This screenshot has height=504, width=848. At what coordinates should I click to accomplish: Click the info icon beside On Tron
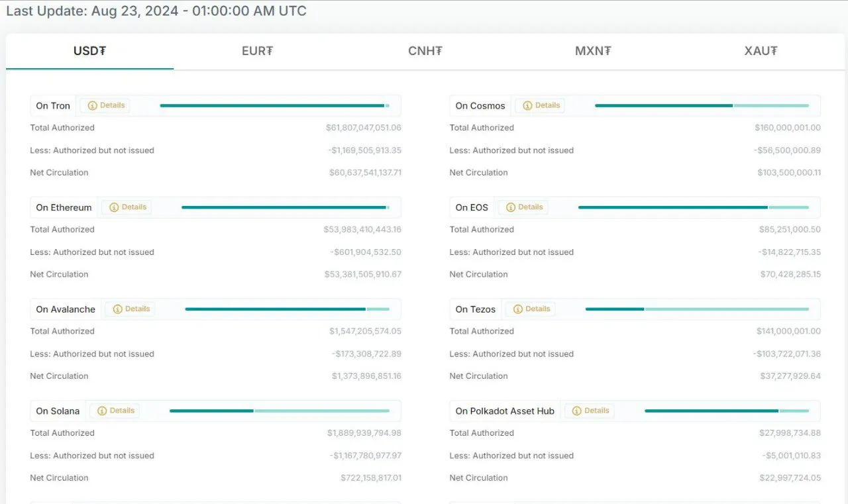tap(93, 105)
